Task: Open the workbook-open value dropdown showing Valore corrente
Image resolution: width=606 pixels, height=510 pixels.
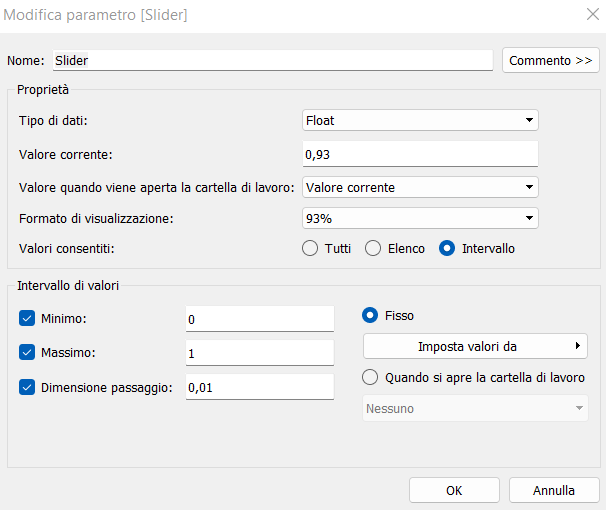Action: [420, 187]
